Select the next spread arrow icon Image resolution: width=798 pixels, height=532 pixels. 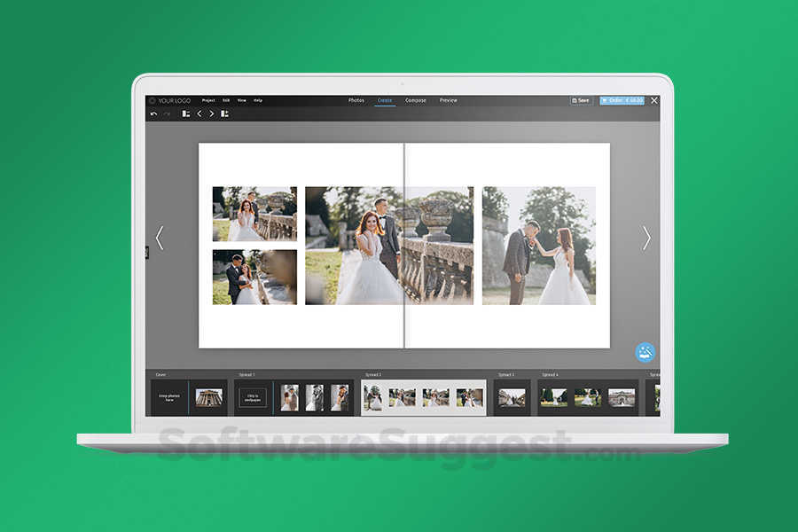pos(213,114)
